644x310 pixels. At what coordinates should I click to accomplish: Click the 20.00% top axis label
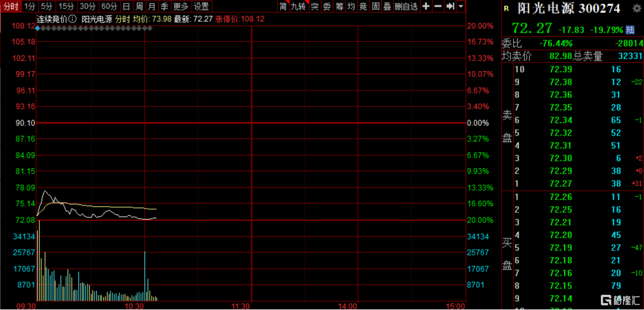pyautogui.click(x=480, y=26)
